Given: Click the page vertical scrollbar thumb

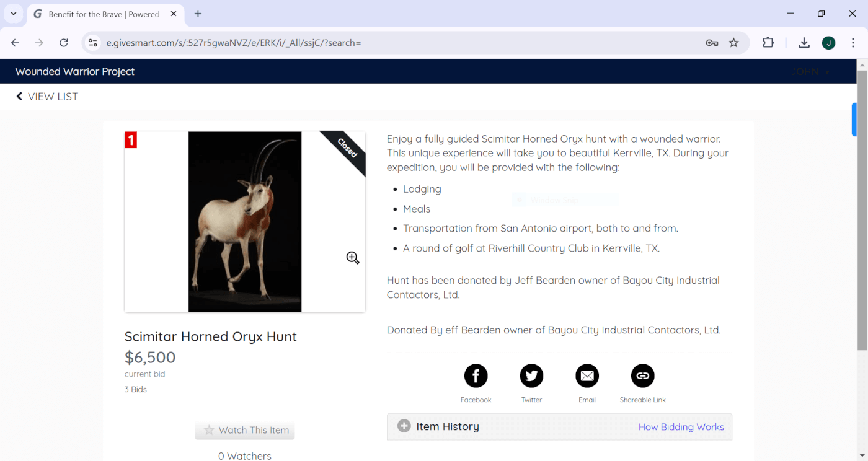Looking at the screenshot, I should (862, 211).
